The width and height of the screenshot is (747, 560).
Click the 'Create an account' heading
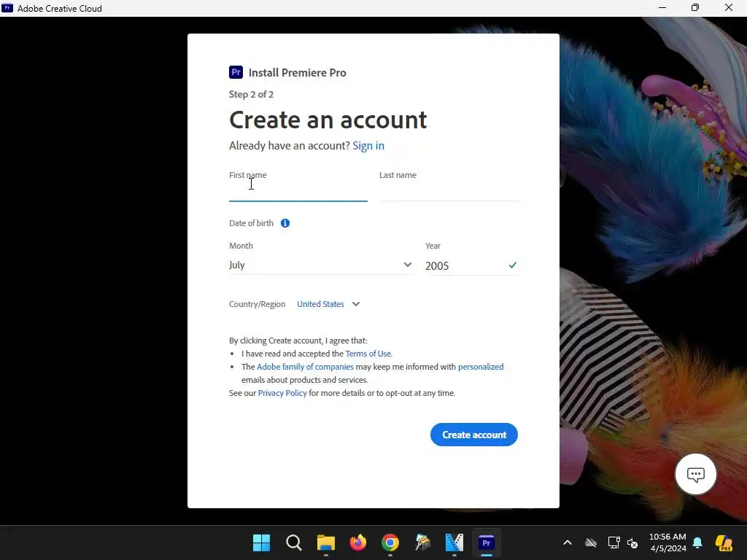tap(328, 120)
